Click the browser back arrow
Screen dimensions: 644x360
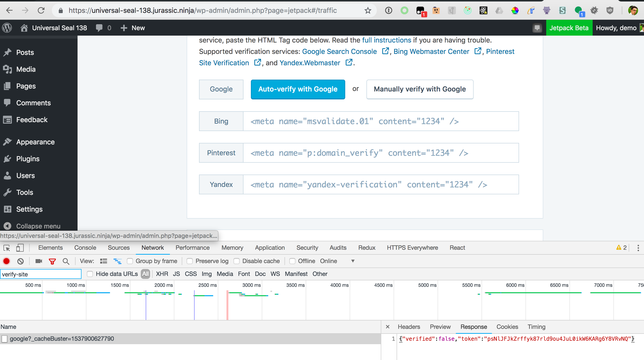(9, 10)
